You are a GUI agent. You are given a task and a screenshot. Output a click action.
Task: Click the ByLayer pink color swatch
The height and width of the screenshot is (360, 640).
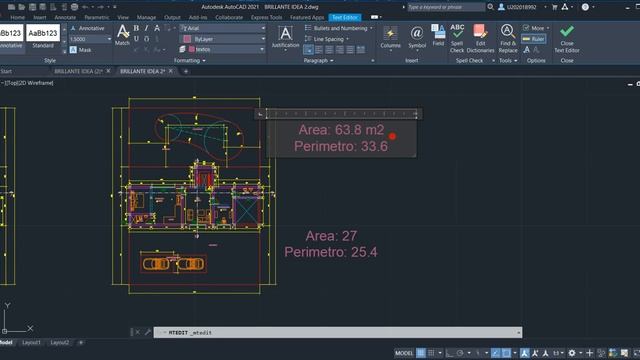pyautogui.click(x=187, y=39)
